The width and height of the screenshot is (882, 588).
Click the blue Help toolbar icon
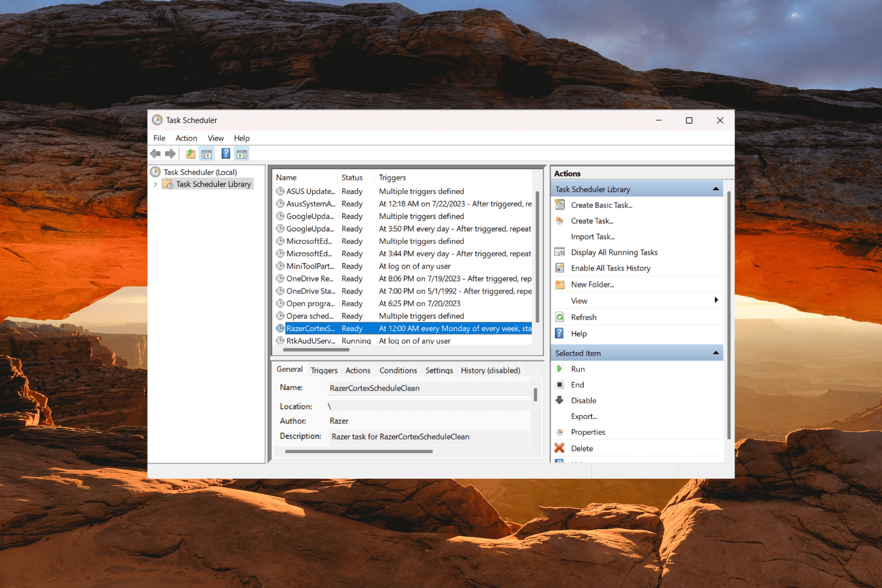tap(226, 154)
